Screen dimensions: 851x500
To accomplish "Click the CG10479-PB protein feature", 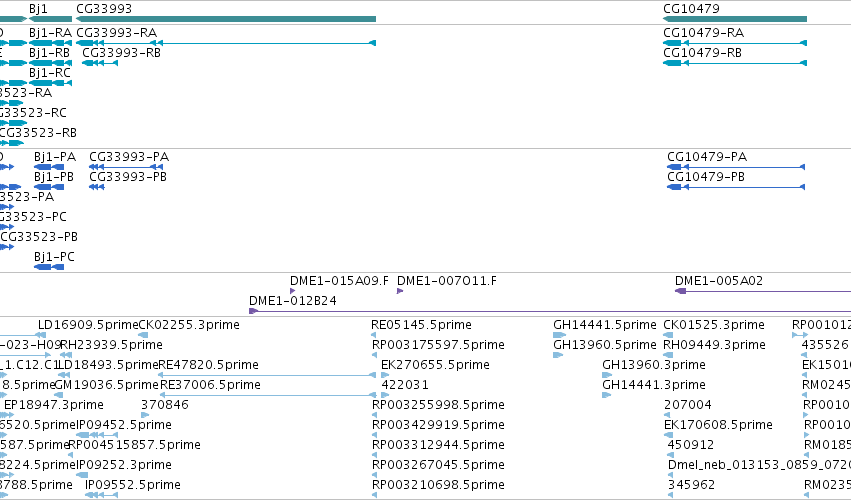I will (x=736, y=187).
